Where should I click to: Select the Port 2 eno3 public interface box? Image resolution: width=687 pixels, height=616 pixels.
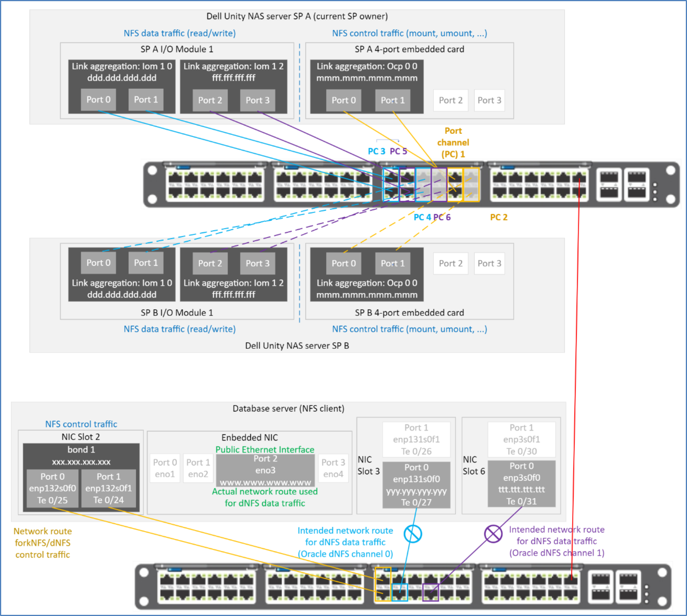tap(265, 470)
